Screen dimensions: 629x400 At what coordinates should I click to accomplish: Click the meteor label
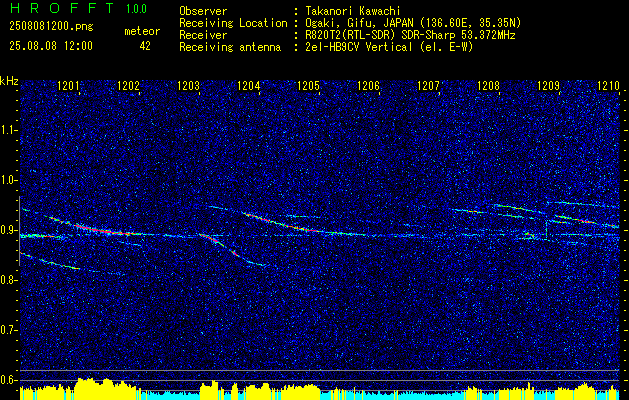pos(142,31)
